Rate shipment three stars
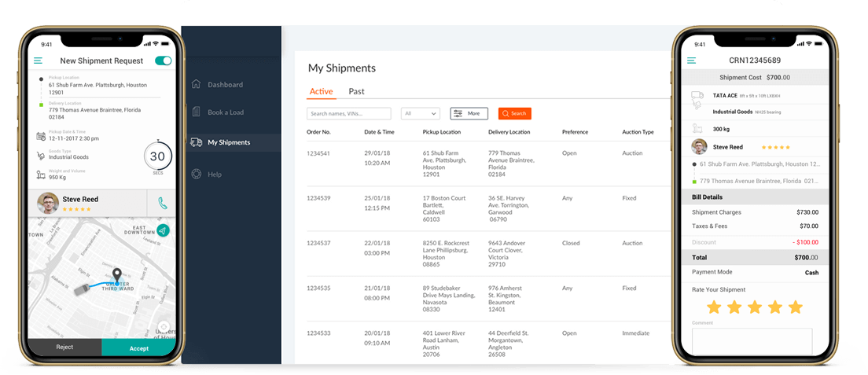 click(x=755, y=307)
